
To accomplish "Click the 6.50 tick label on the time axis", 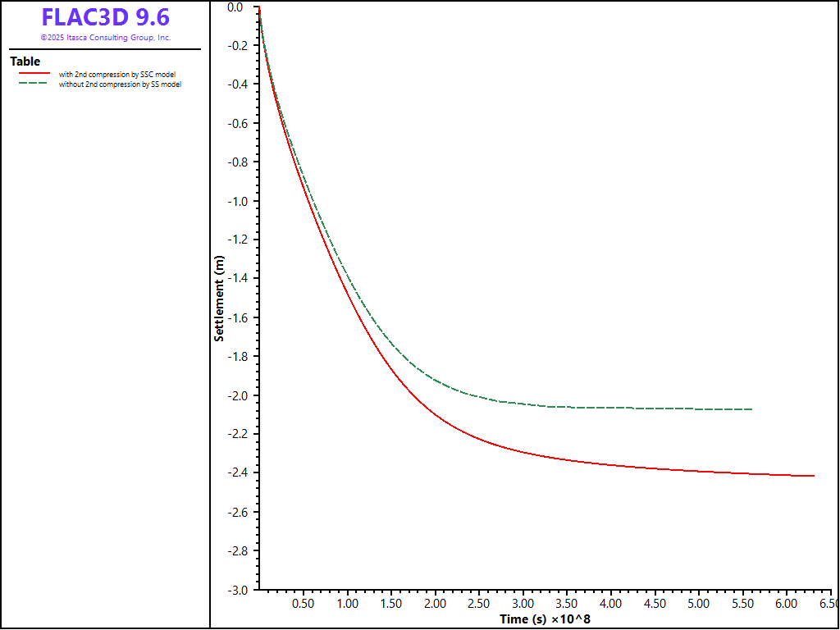I will point(828,604).
